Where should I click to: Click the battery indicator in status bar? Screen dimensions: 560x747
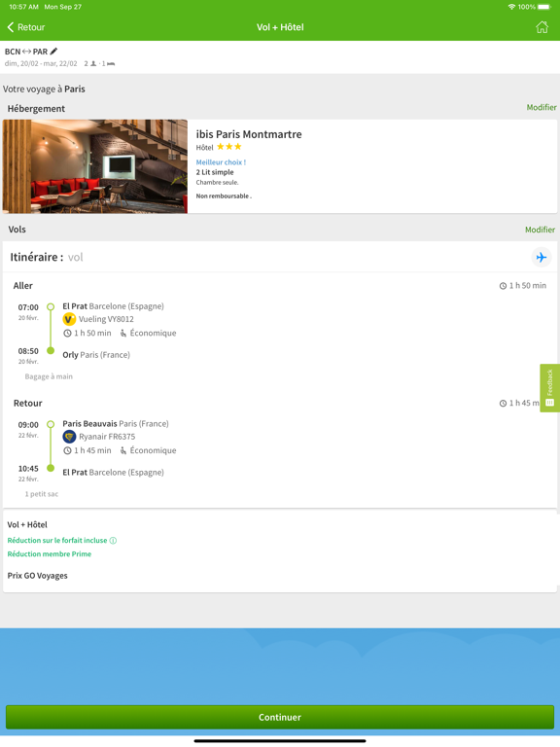click(544, 7)
